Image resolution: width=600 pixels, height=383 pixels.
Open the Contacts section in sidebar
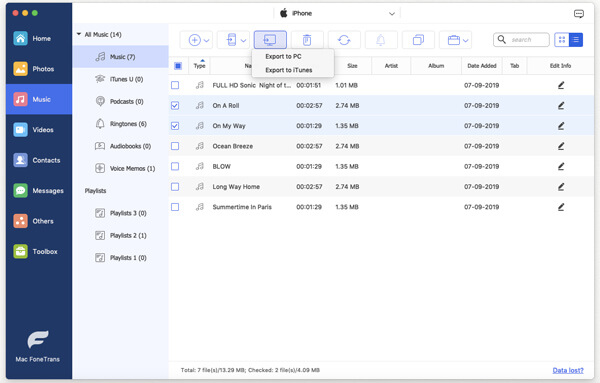click(39, 160)
